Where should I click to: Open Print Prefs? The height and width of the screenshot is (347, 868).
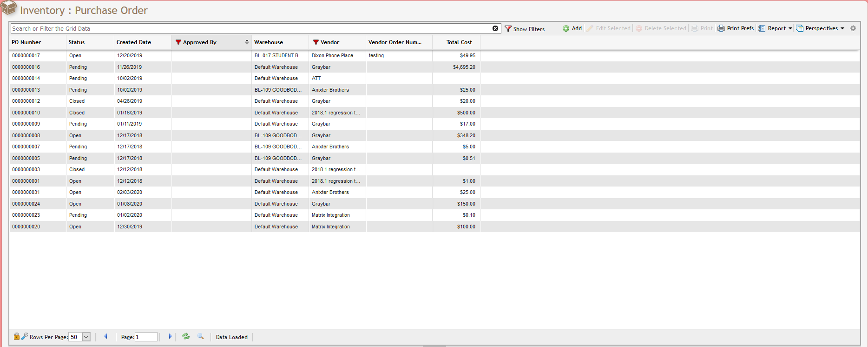[x=736, y=28]
